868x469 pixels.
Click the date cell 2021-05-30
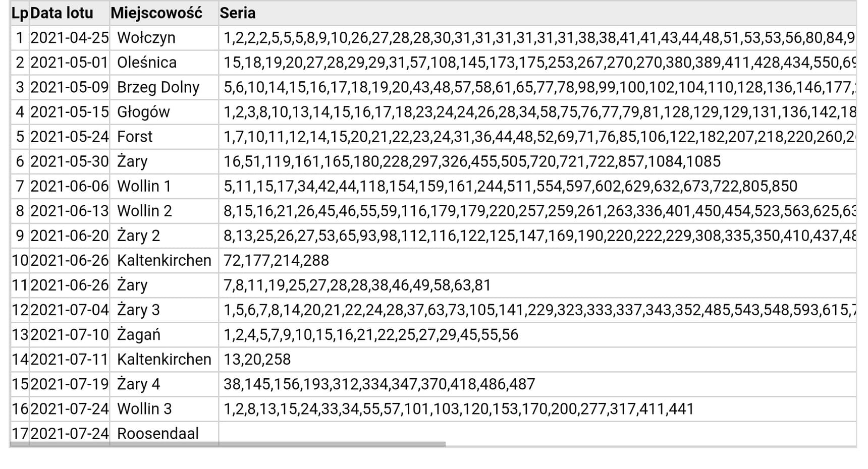click(x=69, y=161)
